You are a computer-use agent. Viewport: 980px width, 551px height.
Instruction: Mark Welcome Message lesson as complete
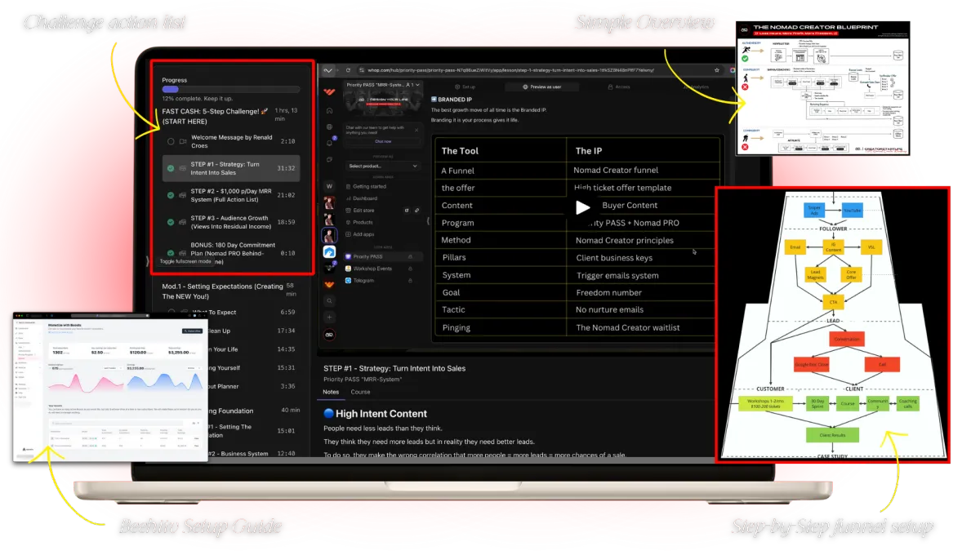pos(171,142)
